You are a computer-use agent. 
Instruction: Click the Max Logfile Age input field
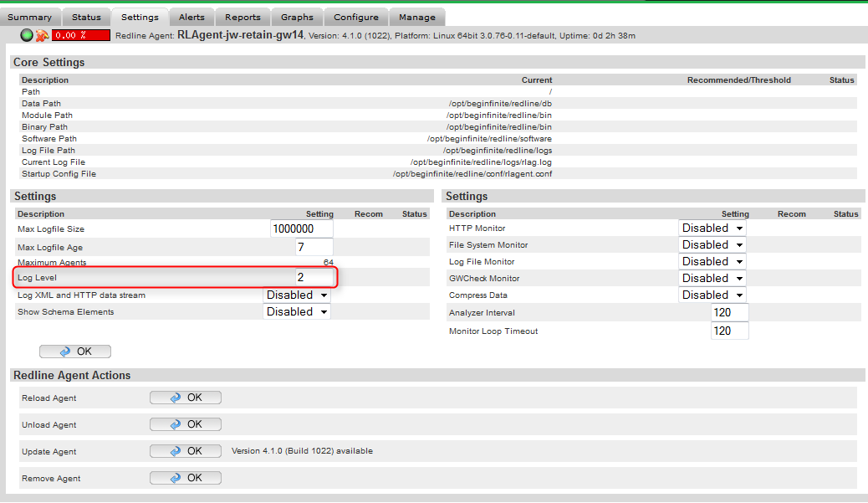click(314, 247)
